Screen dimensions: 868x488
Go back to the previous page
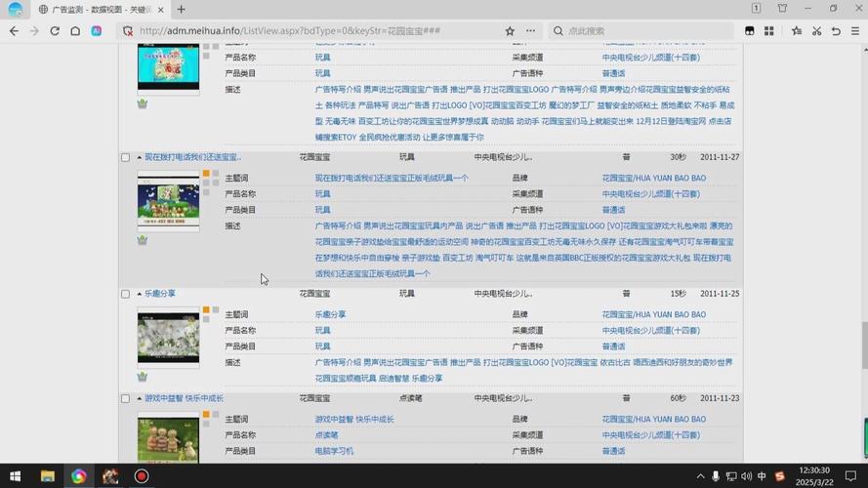pos(14,31)
